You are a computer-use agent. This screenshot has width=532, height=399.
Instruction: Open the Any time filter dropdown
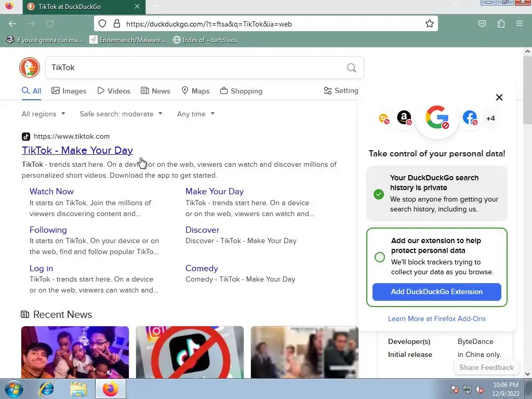[x=196, y=114]
